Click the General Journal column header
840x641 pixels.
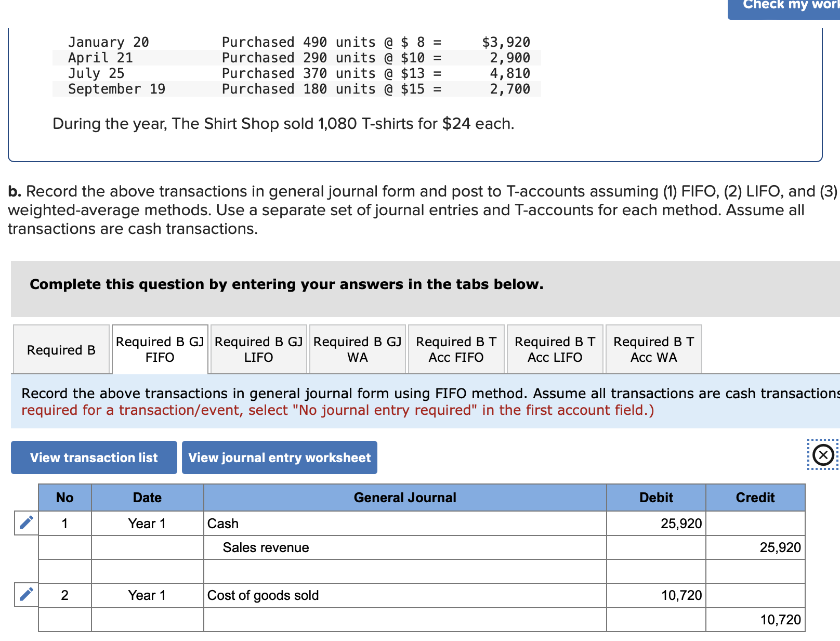click(404, 498)
